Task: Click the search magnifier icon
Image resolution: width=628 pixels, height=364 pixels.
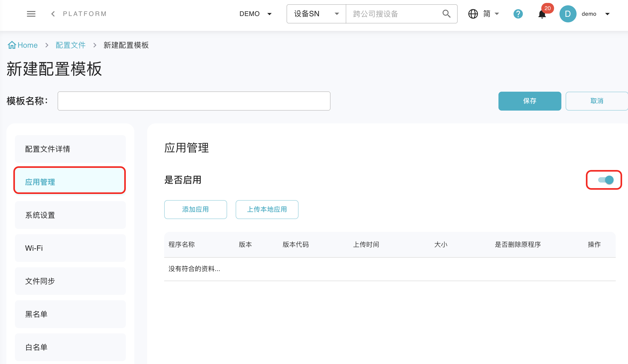Action: pyautogui.click(x=446, y=14)
